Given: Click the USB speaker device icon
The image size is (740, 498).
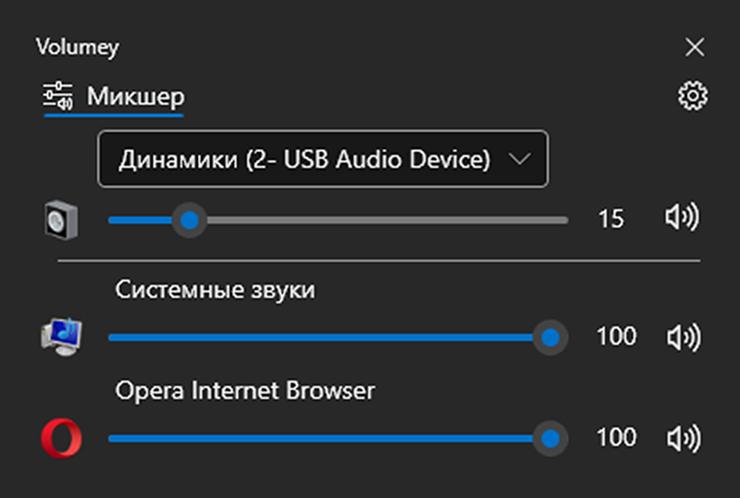Looking at the screenshot, I should [61, 220].
